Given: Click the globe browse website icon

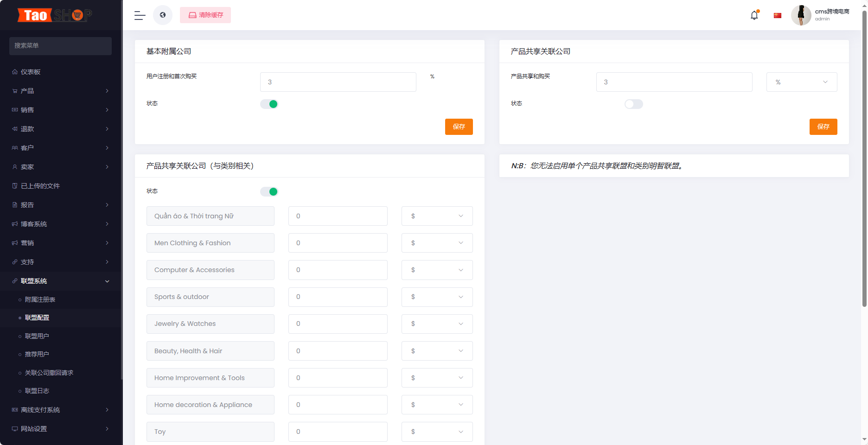Looking at the screenshot, I should pyautogui.click(x=163, y=15).
